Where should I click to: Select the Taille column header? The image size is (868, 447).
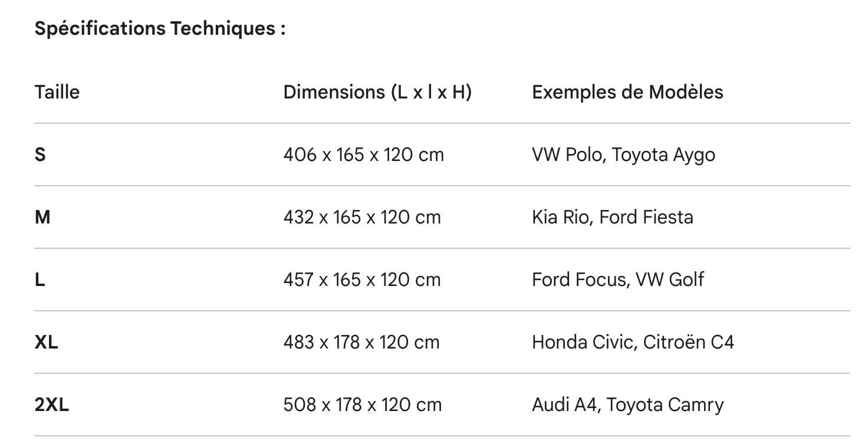[x=57, y=92]
